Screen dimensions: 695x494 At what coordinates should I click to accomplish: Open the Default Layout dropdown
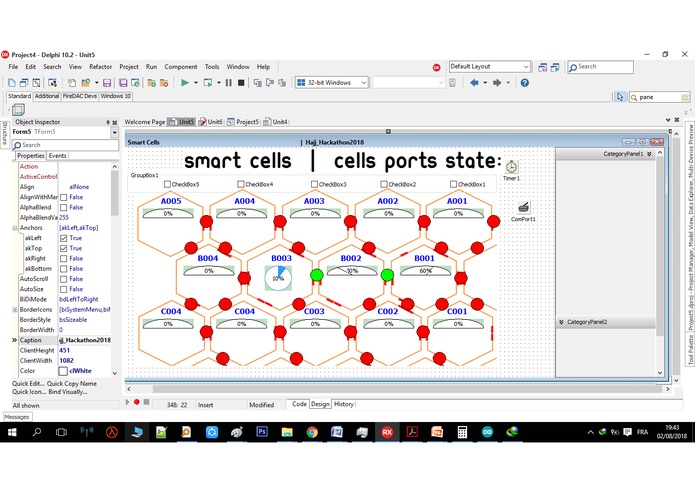click(526, 67)
